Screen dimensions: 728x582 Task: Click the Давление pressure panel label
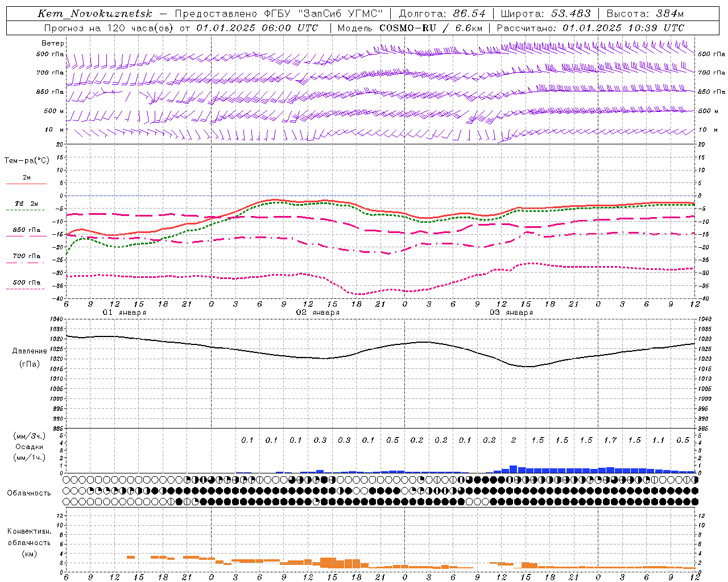(x=30, y=351)
